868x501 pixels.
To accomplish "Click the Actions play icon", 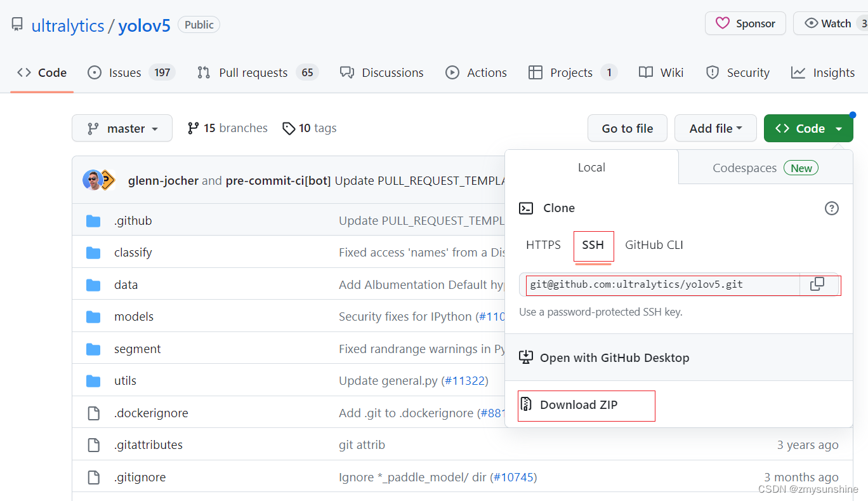I will [452, 72].
